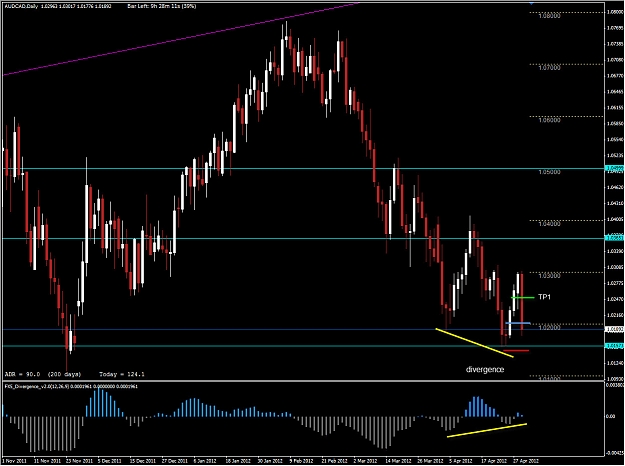Select the yellow trendline in indicator window
This screenshot has width=625, height=466.
(487, 431)
